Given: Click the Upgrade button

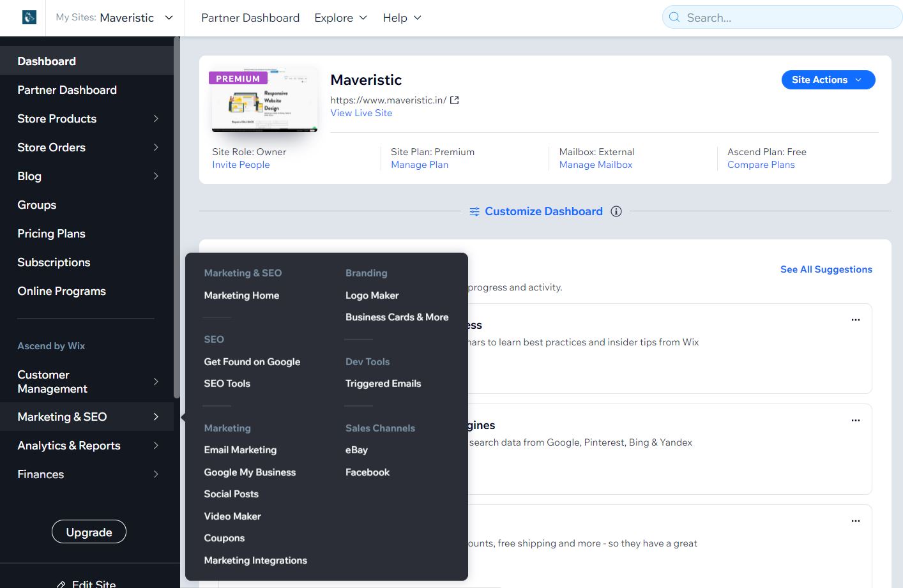Looking at the screenshot, I should point(89,532).
